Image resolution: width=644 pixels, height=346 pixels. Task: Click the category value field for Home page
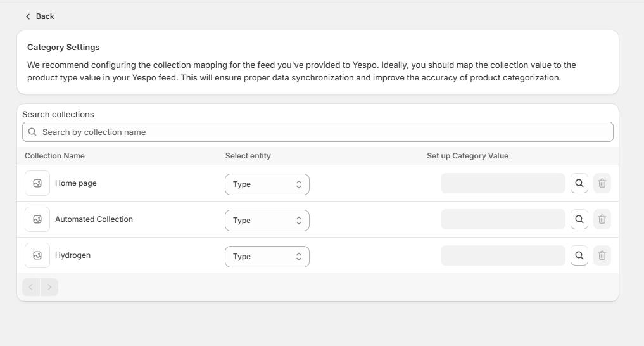tap(503, 183)
